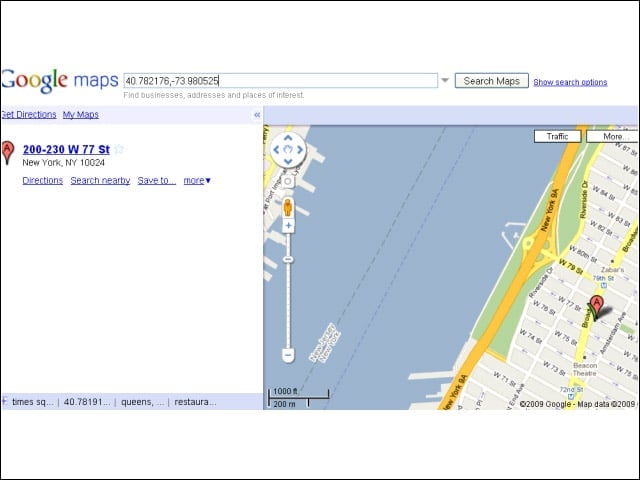Viewport: 640px width, 480px height.
Task: Click the Search nearby link
Action: pos(100,180)
